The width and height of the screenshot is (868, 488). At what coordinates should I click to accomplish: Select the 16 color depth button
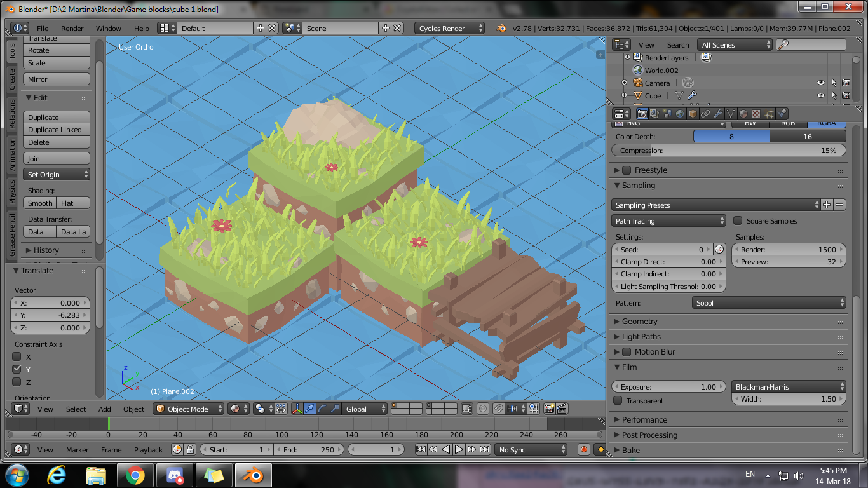(808, 136)
